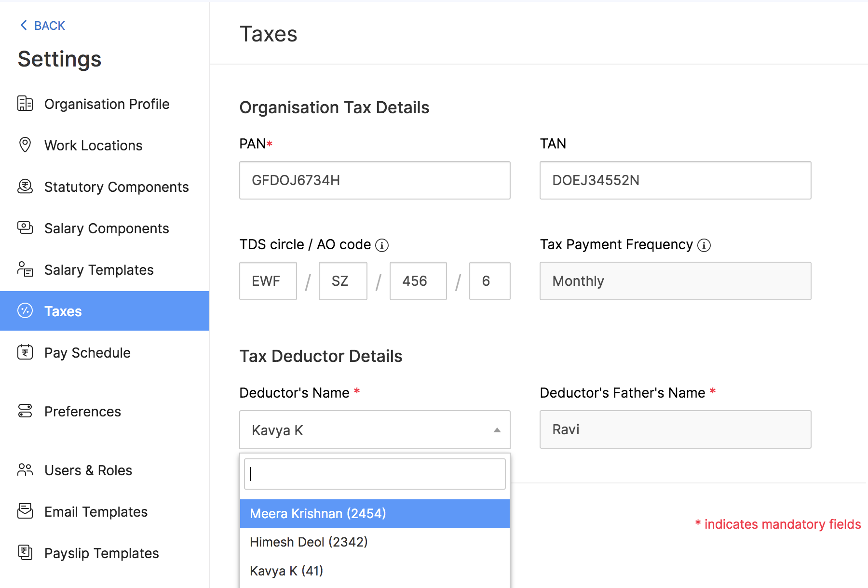Image resolution: width=868 pixels, height=588 pixels.
Task: Click inside the PAN input field
Action: tap(374, 180)
